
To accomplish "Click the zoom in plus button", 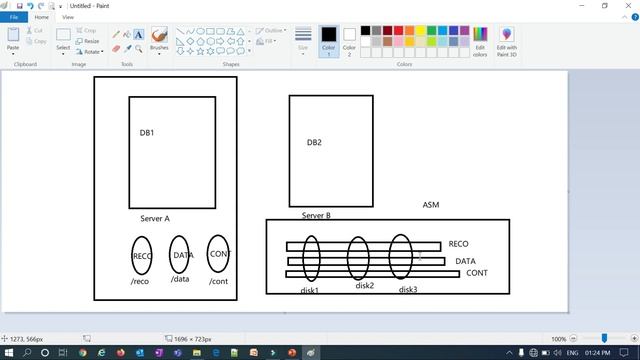I will (x=634, y=338).
